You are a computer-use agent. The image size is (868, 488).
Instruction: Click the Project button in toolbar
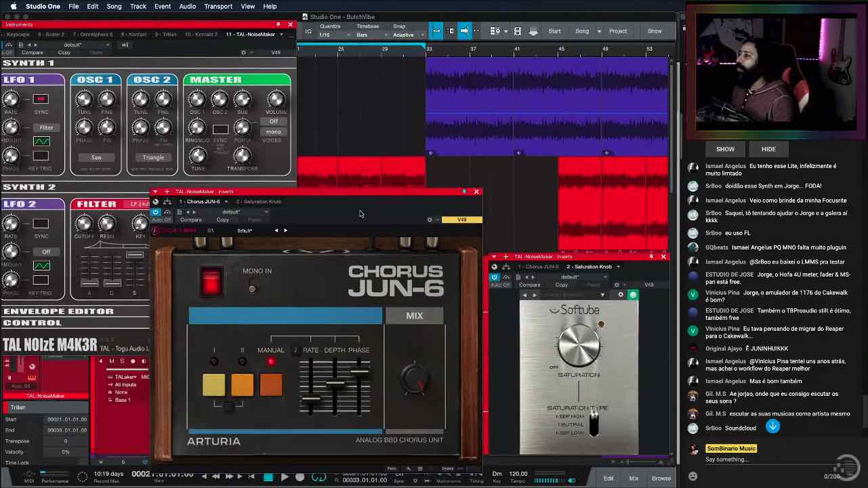pyautogui.click(x=618, y=31)
